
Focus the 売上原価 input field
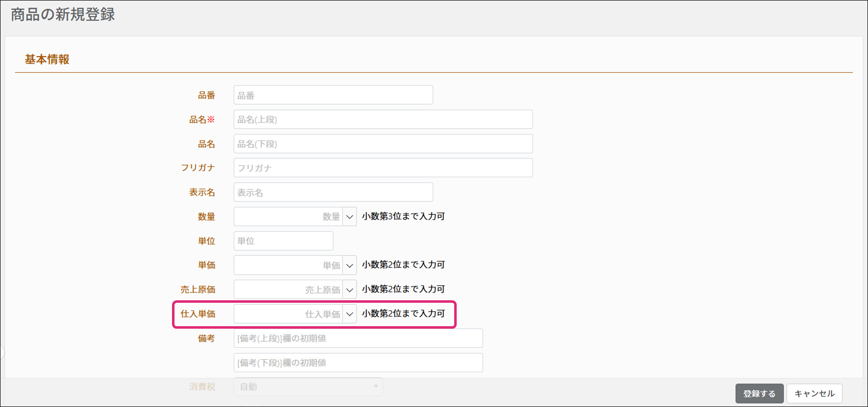[x=288, y=290]
